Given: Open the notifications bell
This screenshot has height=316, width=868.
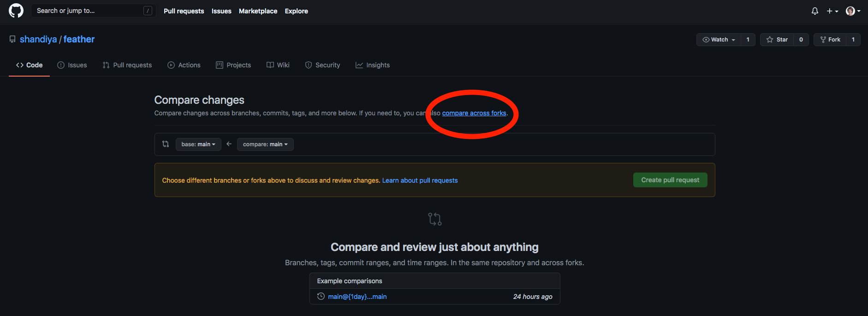Looking at the screenshot, I should point(815,11).
